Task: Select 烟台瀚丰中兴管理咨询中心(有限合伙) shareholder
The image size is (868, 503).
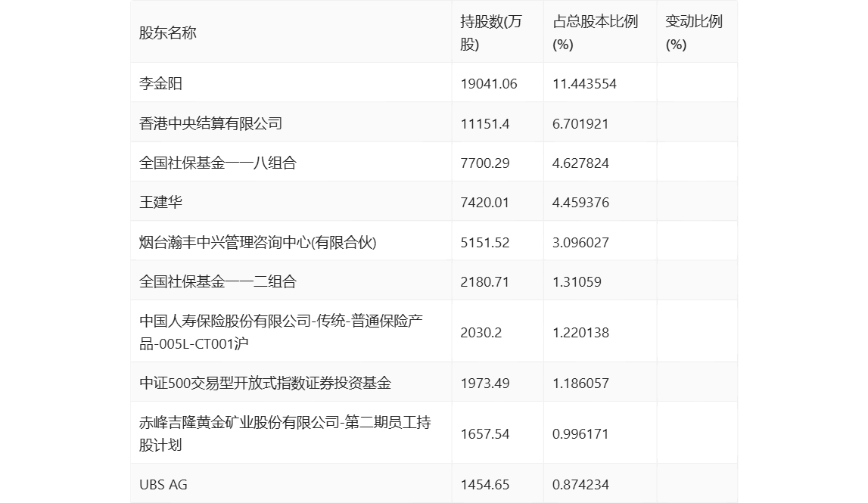Action: click(258, 242)
